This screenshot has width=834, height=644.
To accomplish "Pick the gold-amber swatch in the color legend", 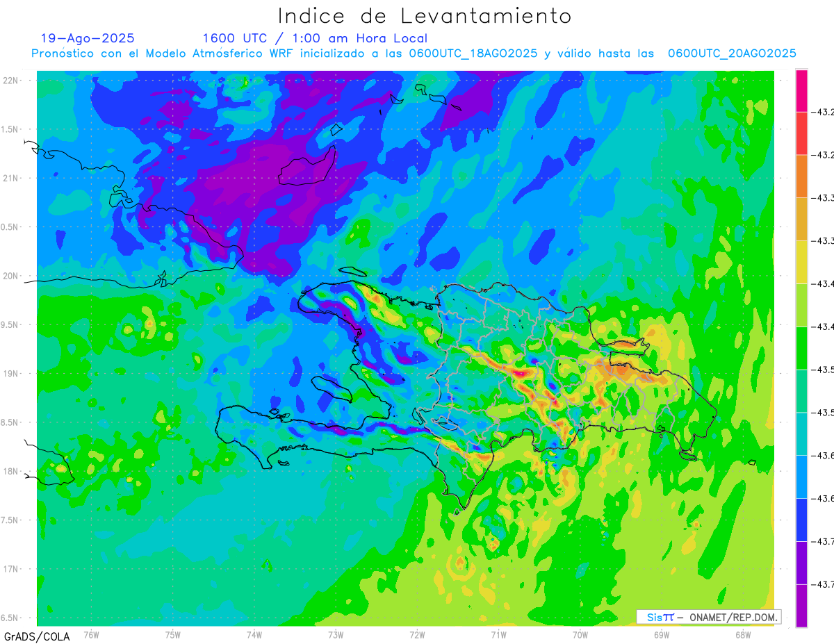I will [x=801, y=220].
